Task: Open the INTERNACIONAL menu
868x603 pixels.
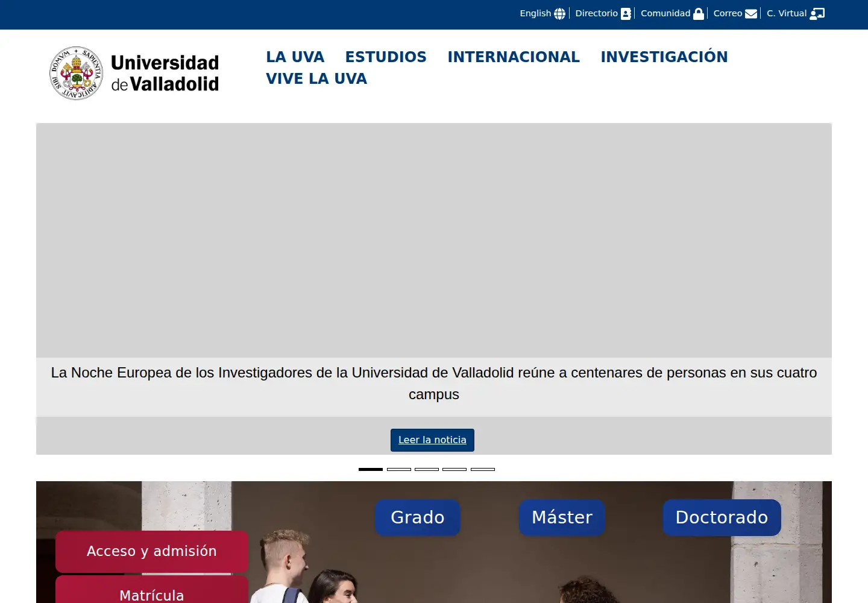Action: coord(514,57)
